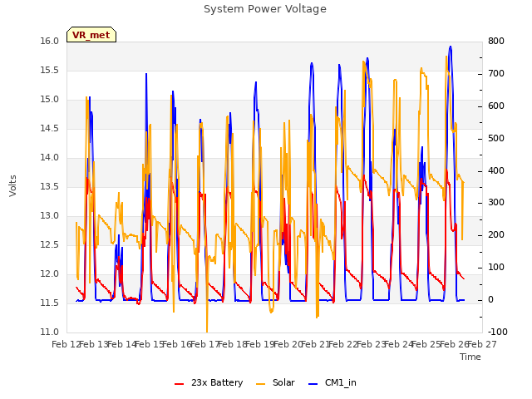Viewport: 532px width, 399px height.
Task: Click the 600 right axis value
Action: (x=496, y=106)
